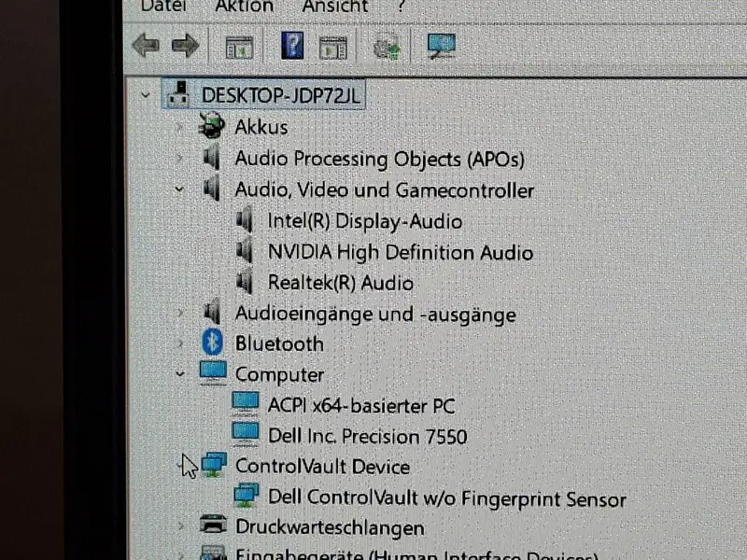747x560 pixels.
Task: Open the Ansicht menu
Action: click(x=335, y=6)
